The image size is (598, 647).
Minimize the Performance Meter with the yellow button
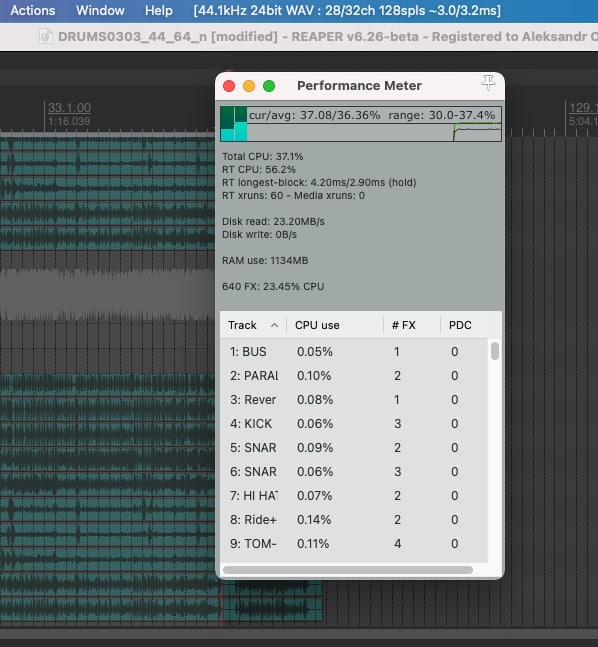[249, 86]
